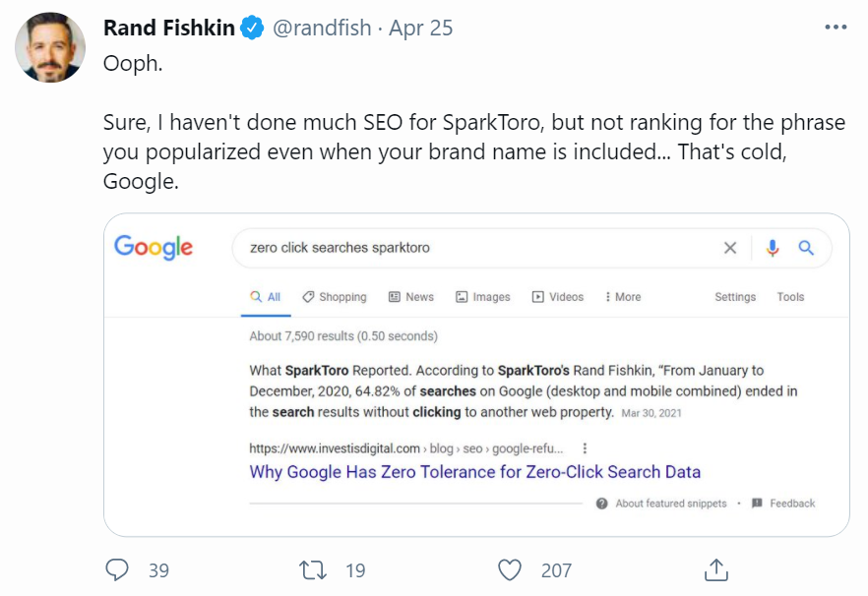Click the share upload icon
868x596 pixels.
click(x=715, y=569)
